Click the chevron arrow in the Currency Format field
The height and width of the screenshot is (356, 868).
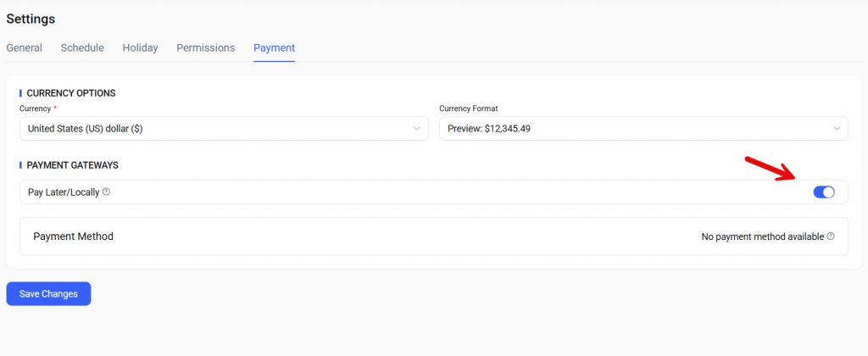point(836,129)
